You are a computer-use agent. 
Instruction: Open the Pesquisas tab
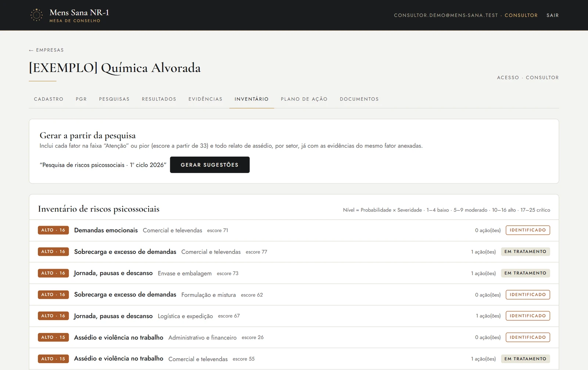pos(114,99)
